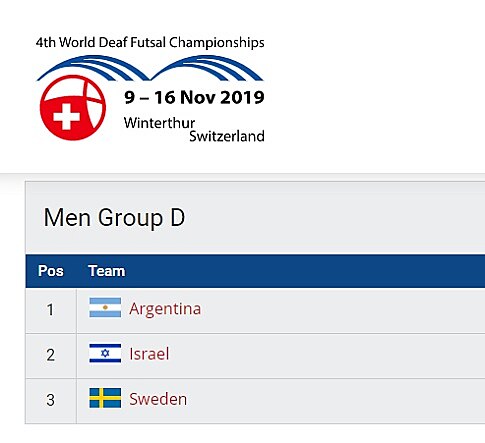Click the red Swiss cross ball logo
485x443 pixels.
(73, 108)
